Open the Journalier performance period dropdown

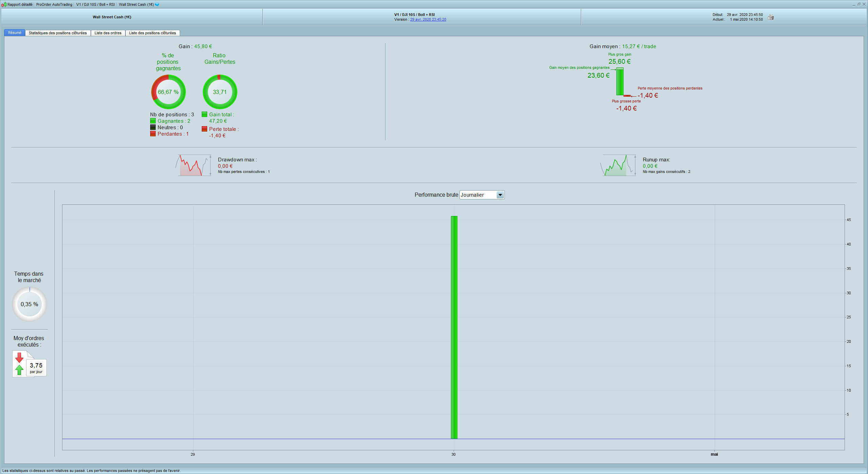tap(478, 195)
